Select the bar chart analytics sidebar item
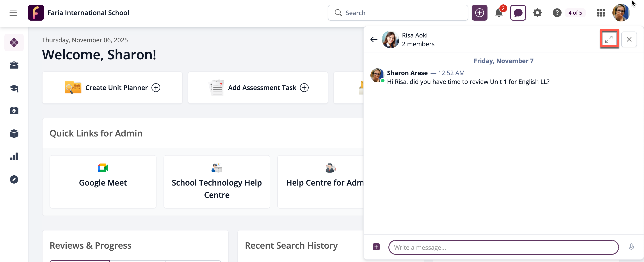This screenshot has width=644, height=262. point(14,157)
